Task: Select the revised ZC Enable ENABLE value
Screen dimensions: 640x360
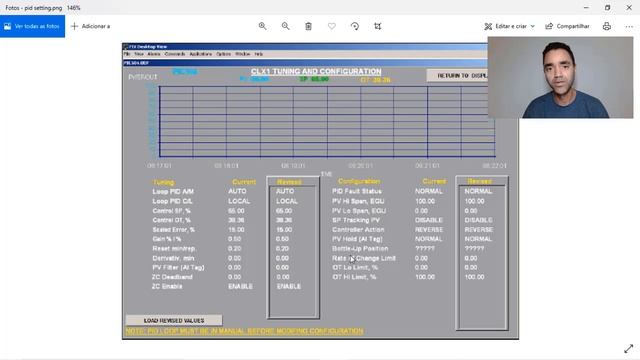Action: [x=289, y=286]
